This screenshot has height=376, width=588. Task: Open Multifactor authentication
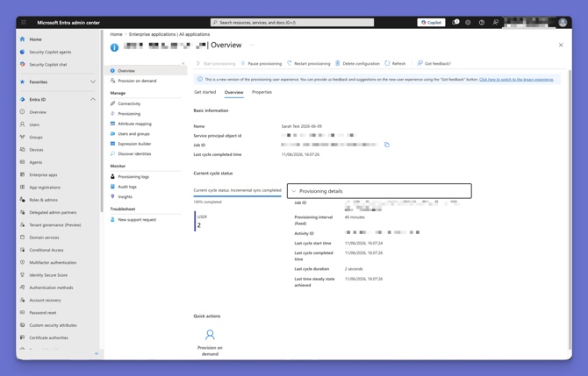pyautogui.click(x=53, y=263)
